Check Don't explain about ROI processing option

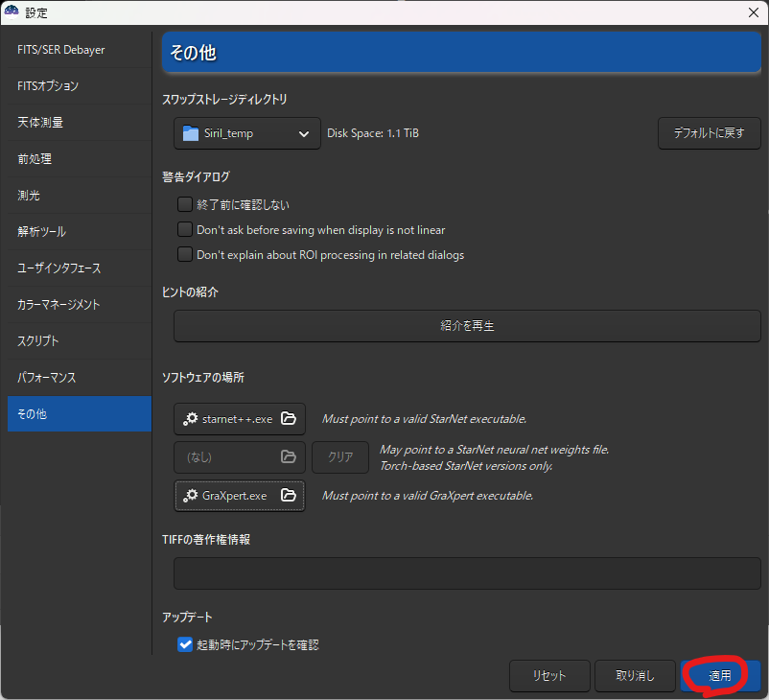185,255
